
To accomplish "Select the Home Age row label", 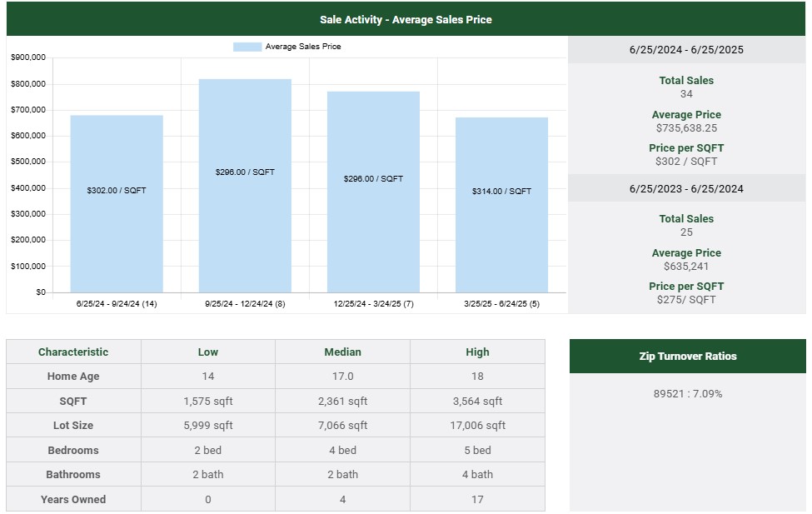I will [73, 377].
